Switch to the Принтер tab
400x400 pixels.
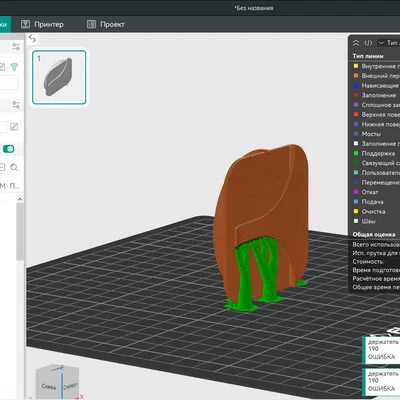click(42, 24)
